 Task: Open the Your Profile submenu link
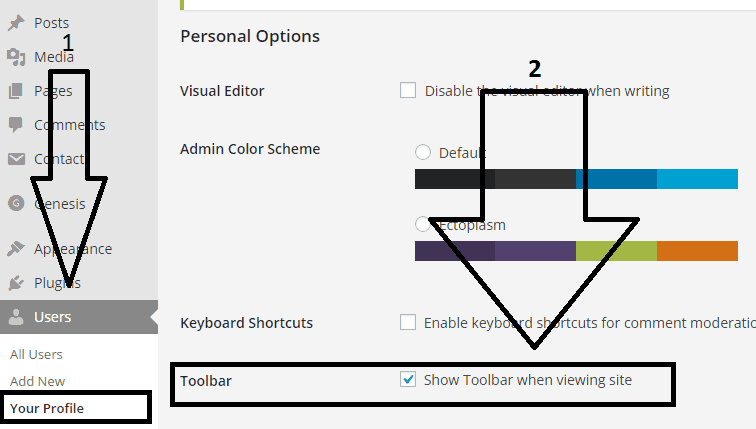click(x=47, y=408)
